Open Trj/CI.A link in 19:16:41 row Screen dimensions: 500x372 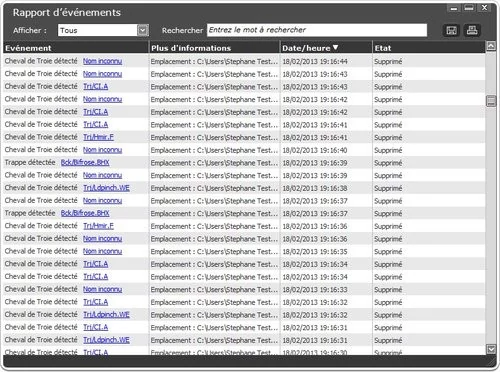click(x=96, y=124)
